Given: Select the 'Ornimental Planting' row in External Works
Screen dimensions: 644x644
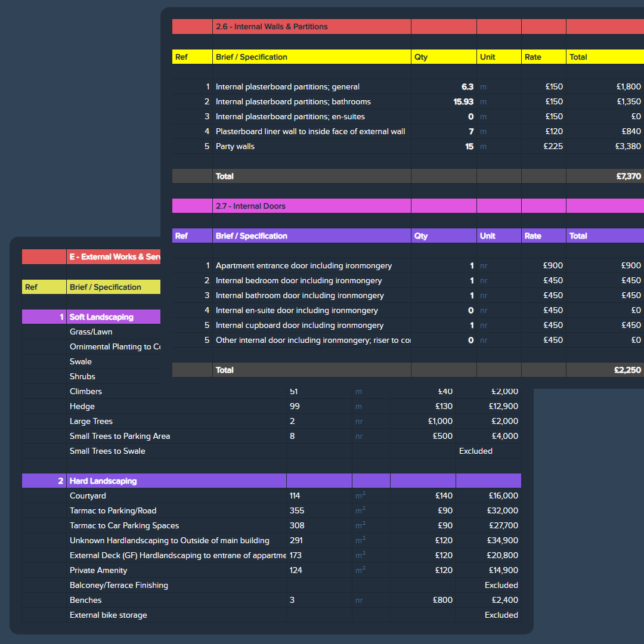Looking at the screenshot, I should point(115,346).
